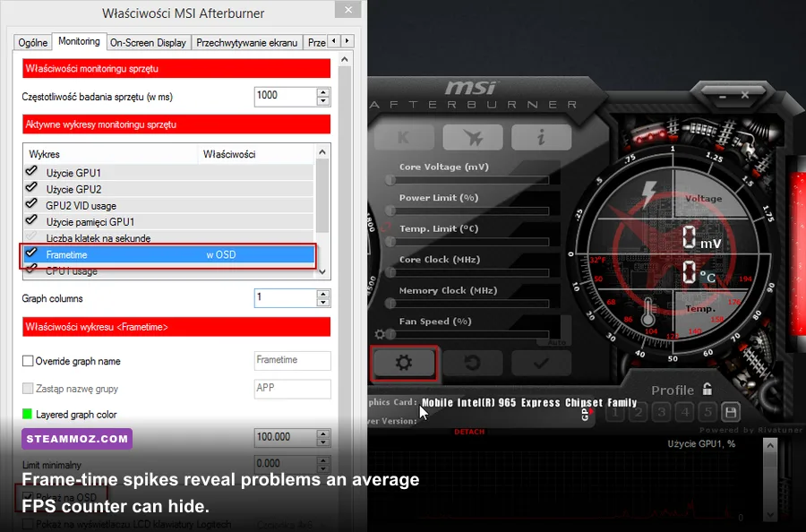Toggle checkmark for Użycie GPU1 graph
The height and width of the screenshot is (532, 806).
pos(31,171)
